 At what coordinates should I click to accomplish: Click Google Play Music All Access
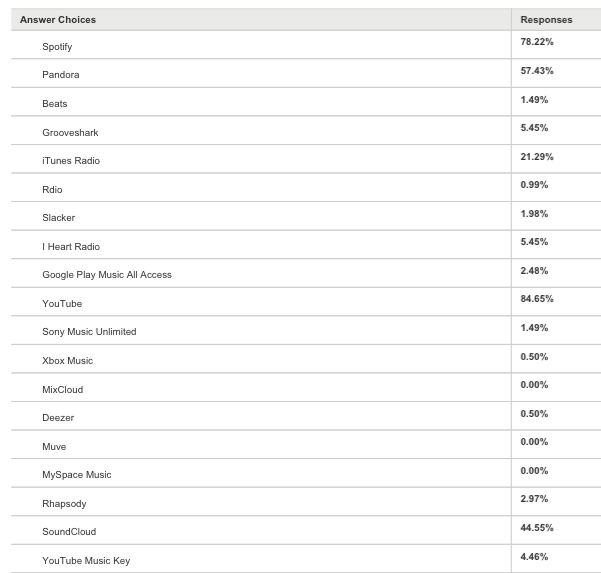click(107, 275)
